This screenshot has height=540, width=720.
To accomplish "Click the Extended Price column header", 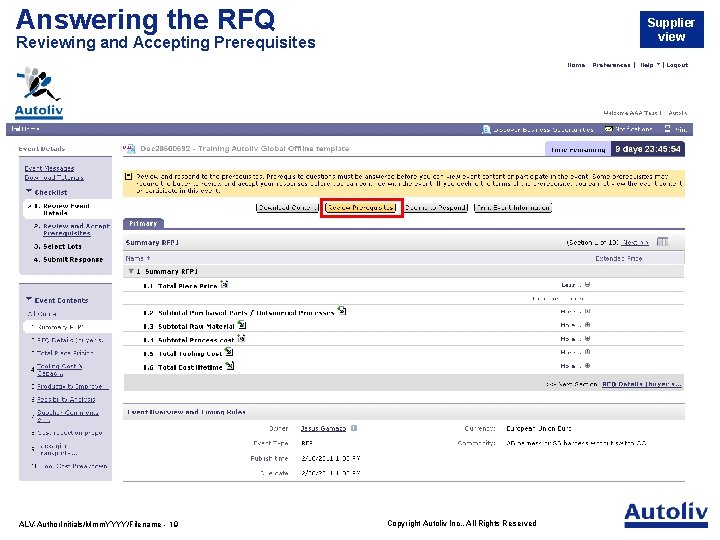I will (x=619, y=259).
